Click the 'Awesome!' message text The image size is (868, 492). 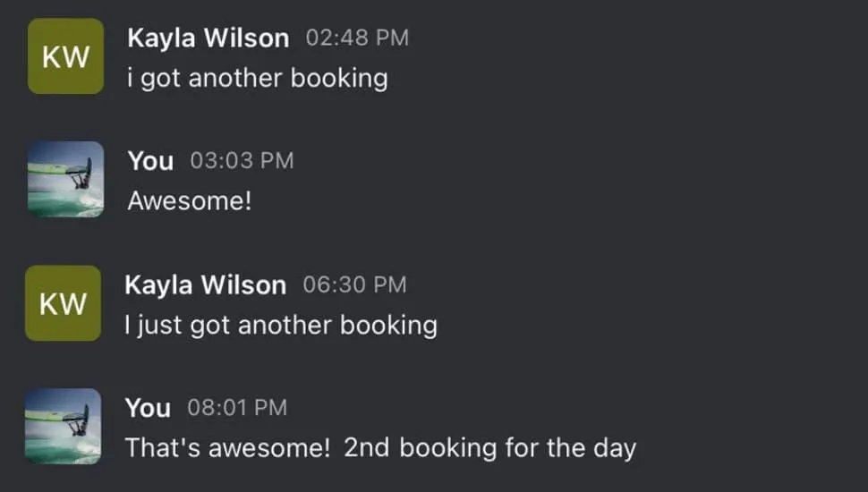(190, 200)
